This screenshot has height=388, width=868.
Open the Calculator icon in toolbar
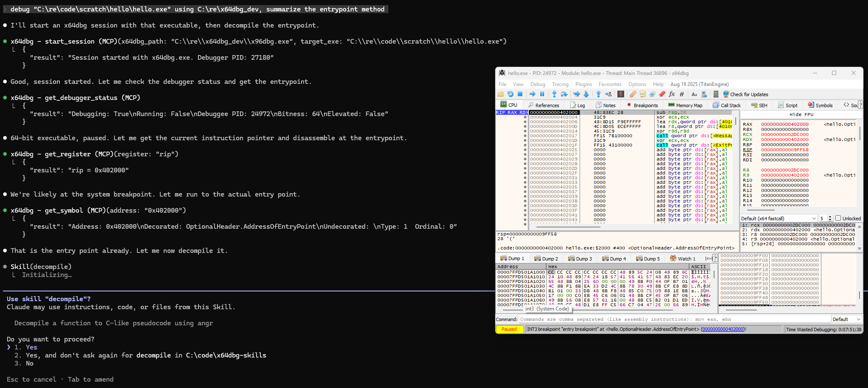coord(716,94)
